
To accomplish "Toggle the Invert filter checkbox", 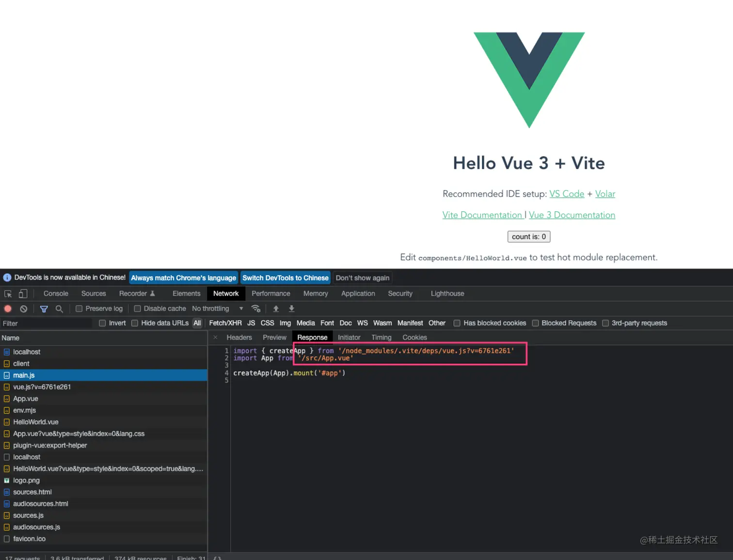I will [102, 323].
